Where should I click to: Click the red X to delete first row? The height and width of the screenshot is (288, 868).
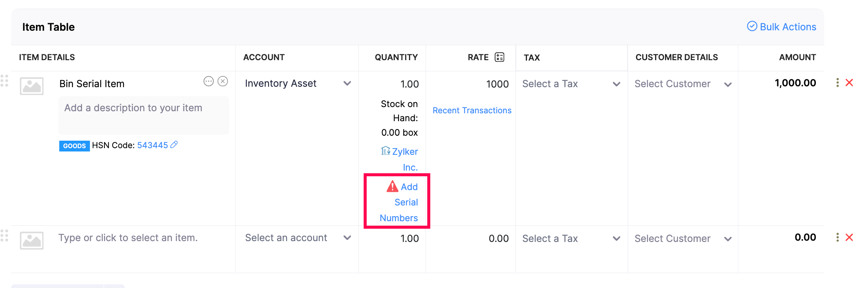[849, 83]
